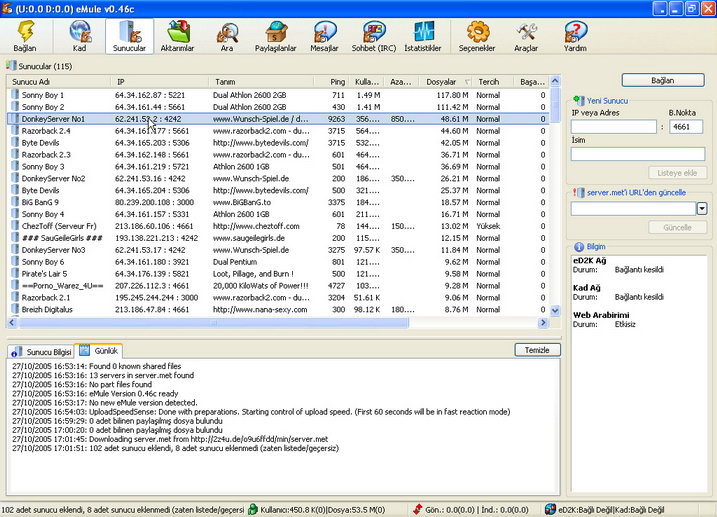Image resolution: width=717 pixels, height=517 pixels.
Task: Click the server icon of Razorback 2.4
Action: pos(15,130)
